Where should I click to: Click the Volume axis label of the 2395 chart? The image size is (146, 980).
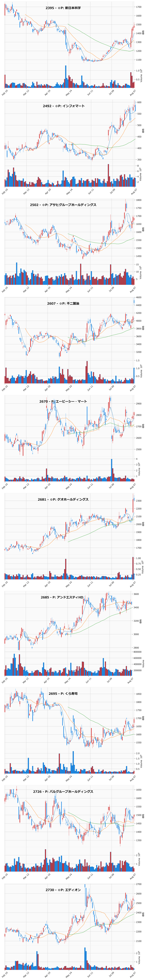(141, 75)
